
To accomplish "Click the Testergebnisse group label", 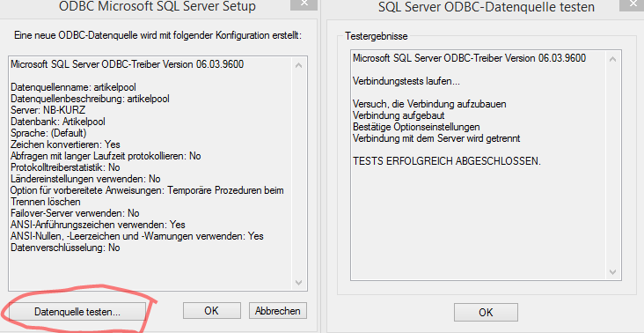I will click(x=377, y=36).
